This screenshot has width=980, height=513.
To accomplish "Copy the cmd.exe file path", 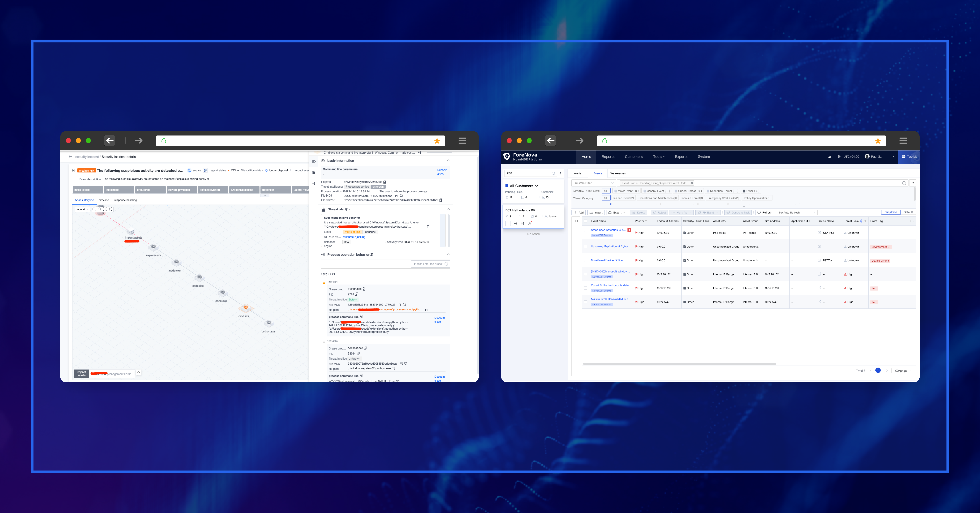I will [385, 182].
